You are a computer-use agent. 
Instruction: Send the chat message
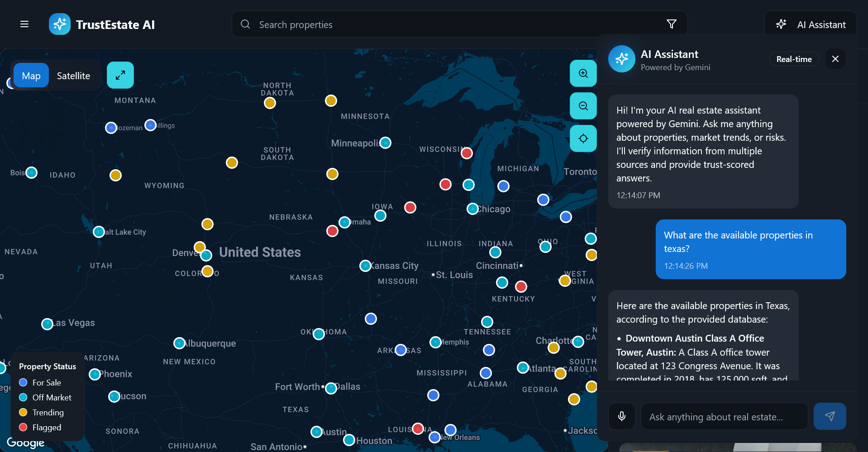[830, 416]
